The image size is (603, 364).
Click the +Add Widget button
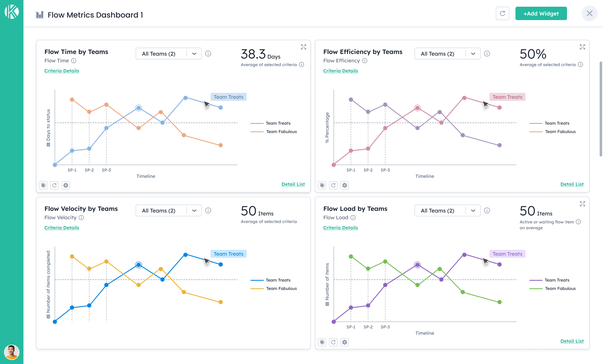pyautogui.click(x=541, y=13)
